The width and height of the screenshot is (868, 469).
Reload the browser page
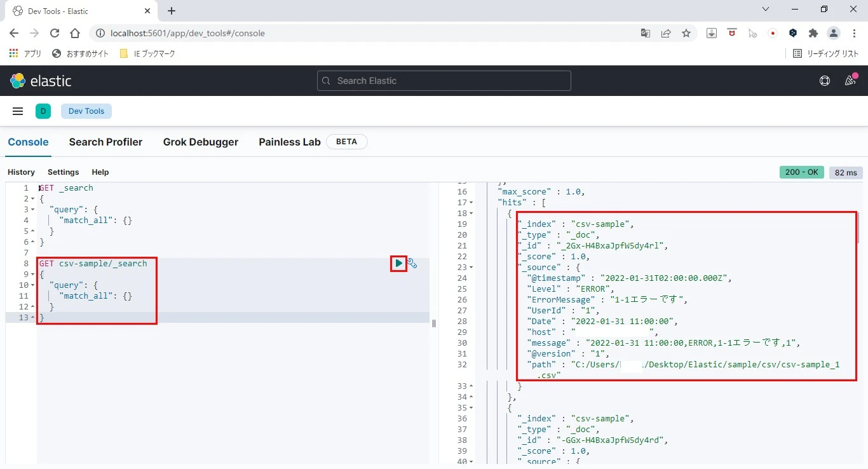[x=55, y=33]
